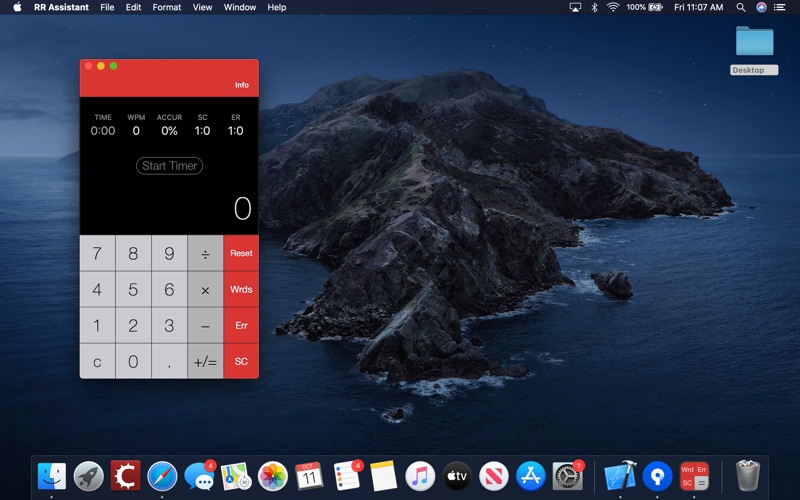Viewport: 800px width, 500px height.
Task: Click the red SC key
Action: (x=241, y=361)
